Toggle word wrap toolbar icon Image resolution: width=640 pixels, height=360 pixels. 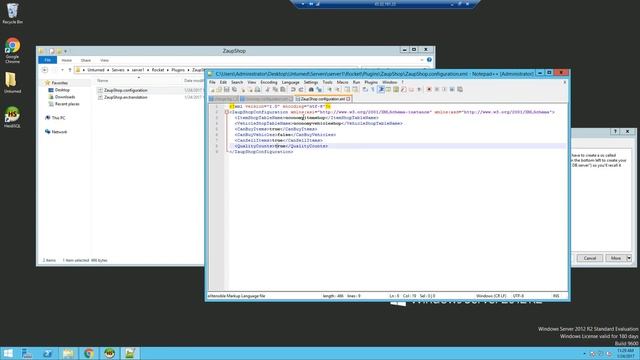(365, 89)
